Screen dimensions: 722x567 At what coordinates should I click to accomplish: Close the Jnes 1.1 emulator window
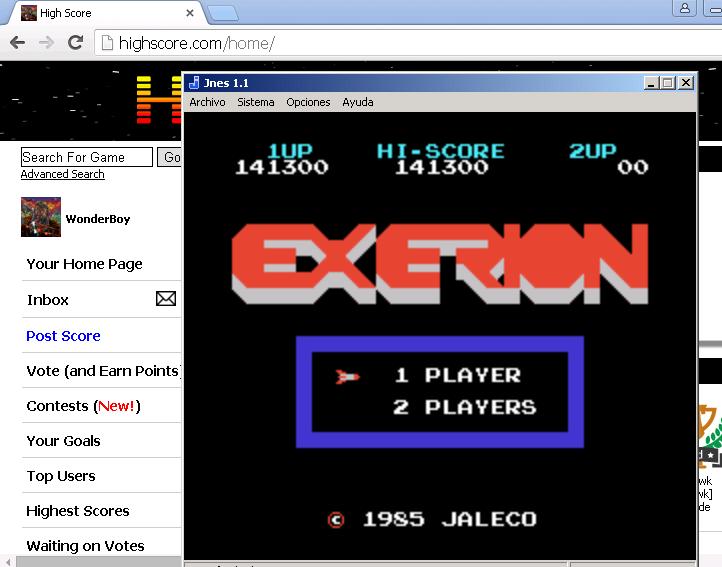686,83
